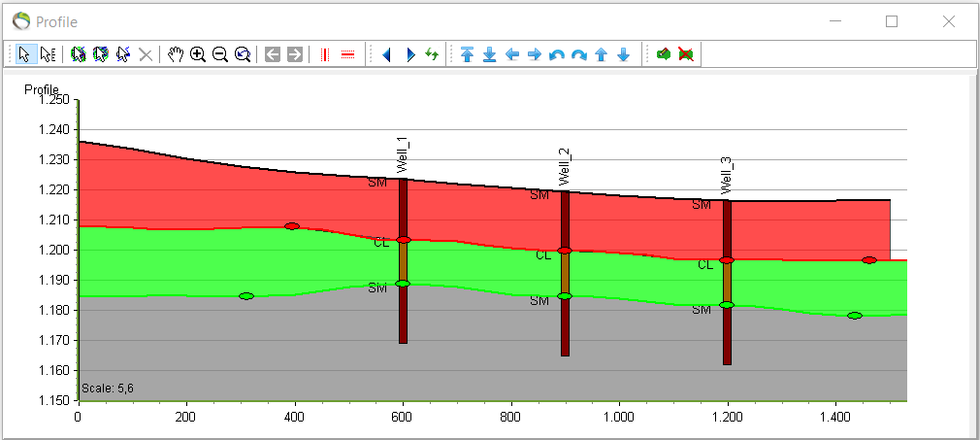
Task: Click the green layer add icon
Action: pos(664,54)
